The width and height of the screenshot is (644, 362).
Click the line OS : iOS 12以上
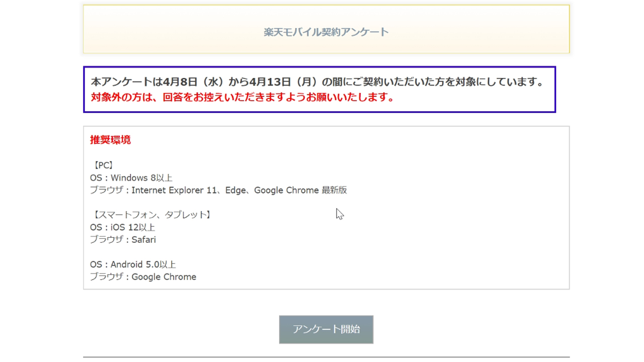(x=122, y=227)
